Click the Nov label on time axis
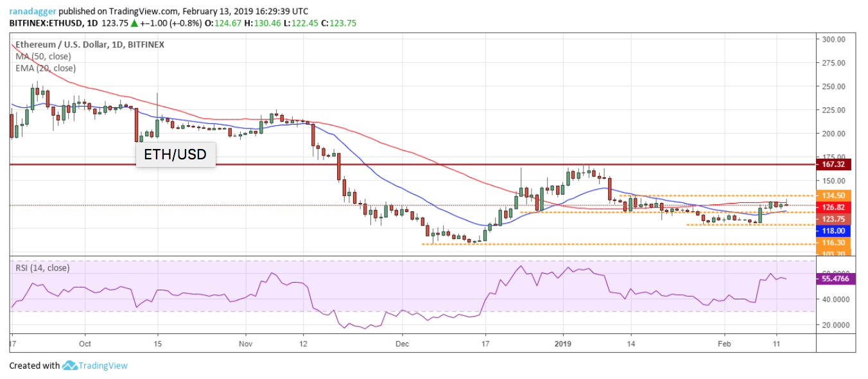This screenshot has width=868, height=379. tap(245, 344)
